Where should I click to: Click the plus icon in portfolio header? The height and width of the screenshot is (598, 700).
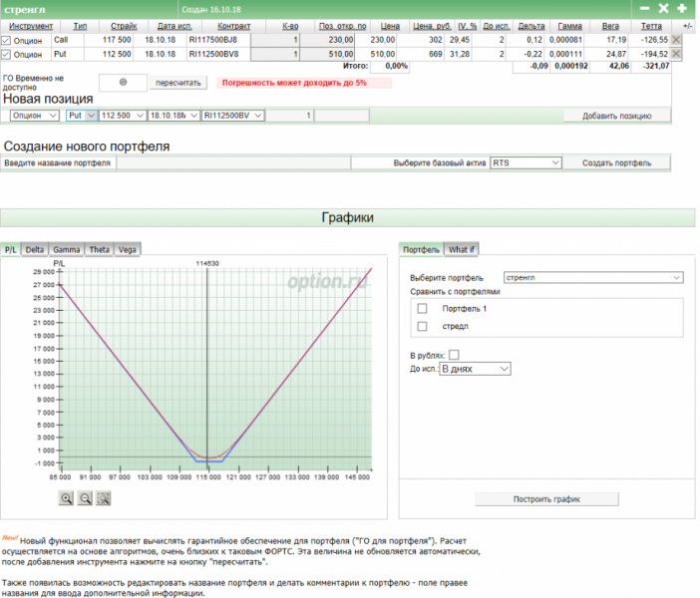[x=682, y=9]
